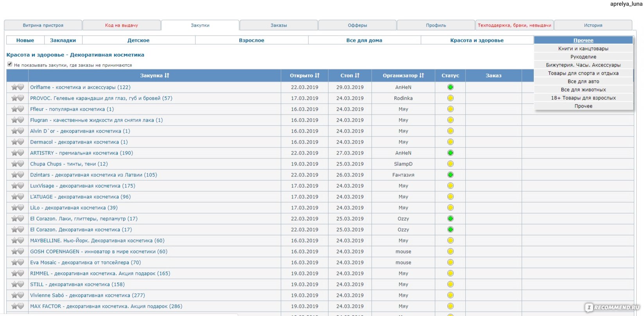
Task: Choose 18+ Товары для взрослых item
Action: (x=583, y=98)
